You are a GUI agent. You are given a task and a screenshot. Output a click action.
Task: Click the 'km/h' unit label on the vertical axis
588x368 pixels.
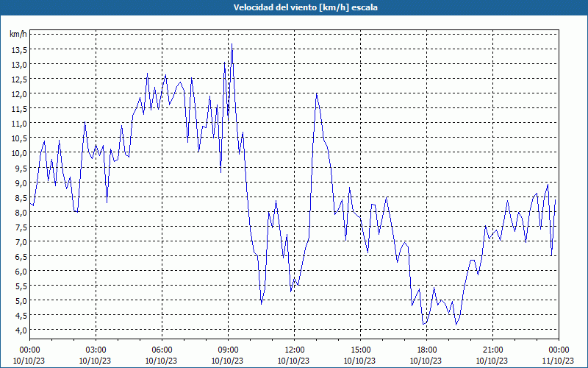(18, 34)
